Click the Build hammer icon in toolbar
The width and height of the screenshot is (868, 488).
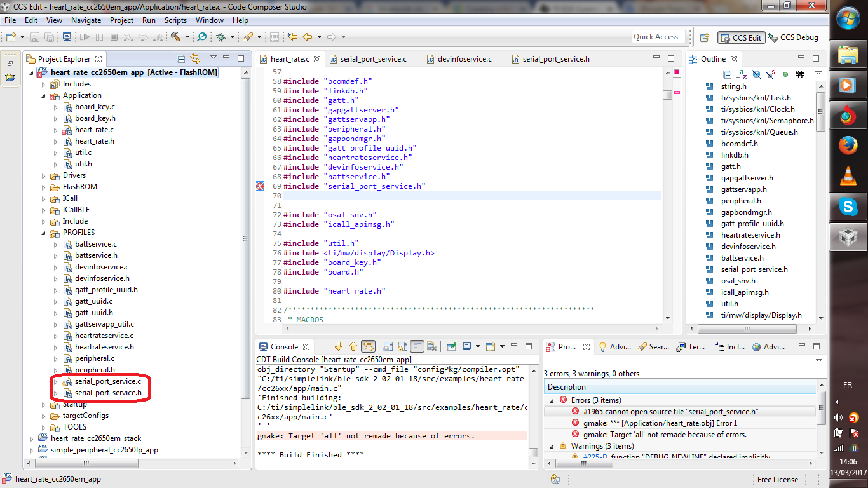point(175,37)
